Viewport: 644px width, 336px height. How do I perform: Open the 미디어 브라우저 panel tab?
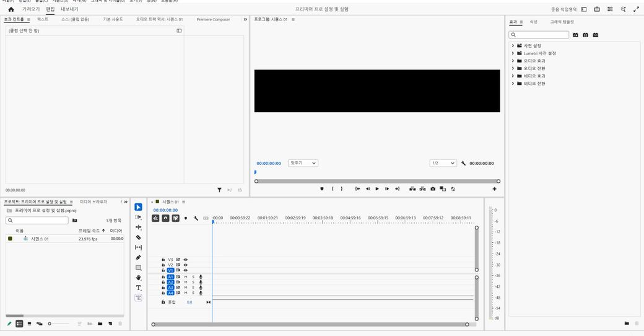click(94, 202)
